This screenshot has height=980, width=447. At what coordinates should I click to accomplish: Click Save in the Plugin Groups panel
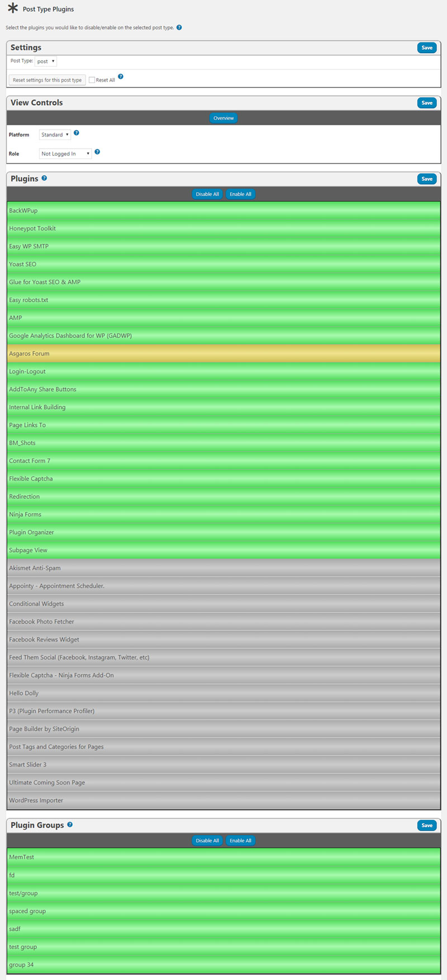coord(427,825)
